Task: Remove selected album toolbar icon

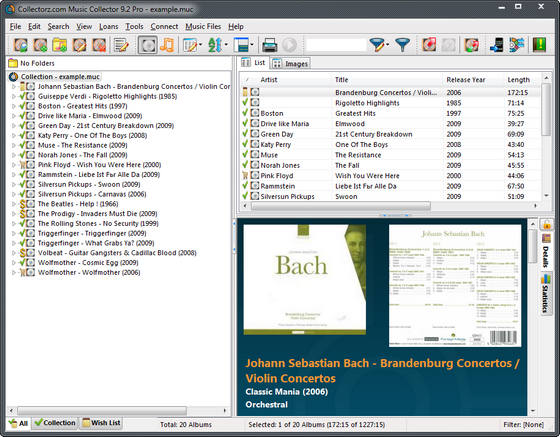Action: (x=99, y=45)
